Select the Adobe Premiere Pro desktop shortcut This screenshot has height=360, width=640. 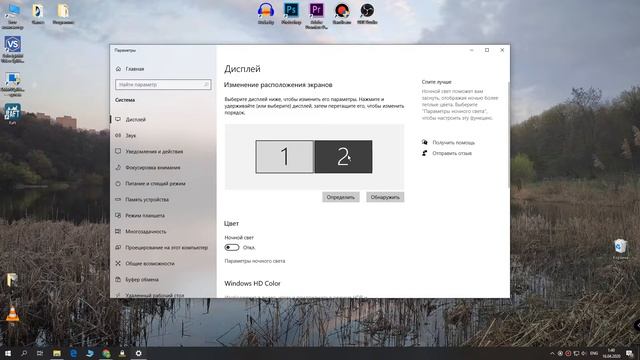tap(316, 16)
